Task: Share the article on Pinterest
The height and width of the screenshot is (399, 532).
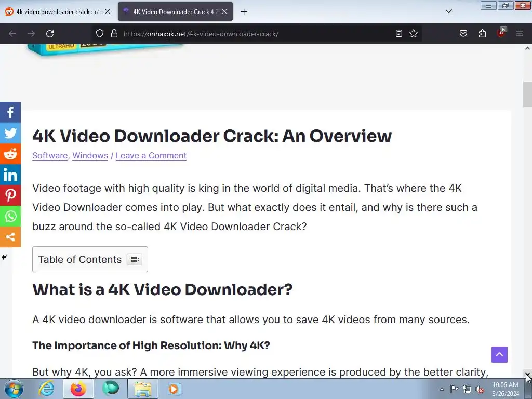Action: [10, 195]
